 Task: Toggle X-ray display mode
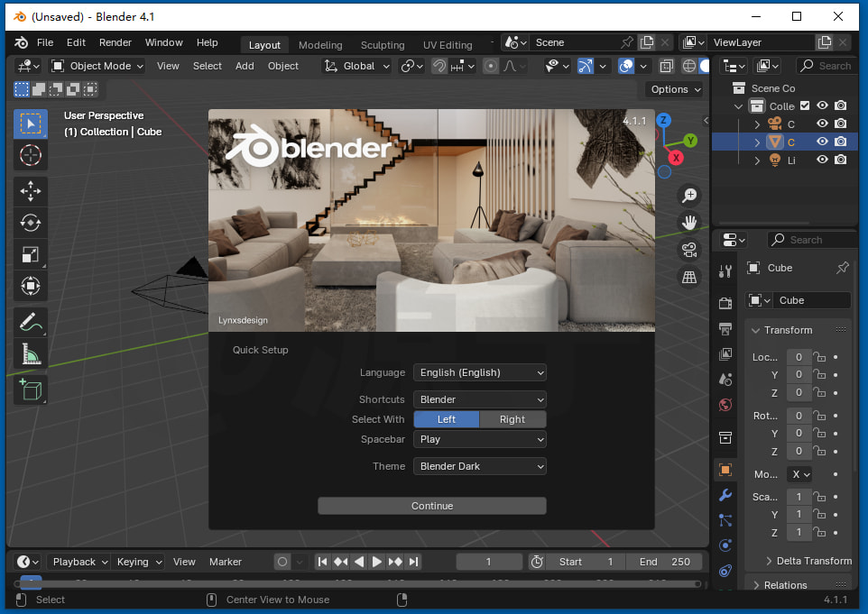(x=667, y=66)
